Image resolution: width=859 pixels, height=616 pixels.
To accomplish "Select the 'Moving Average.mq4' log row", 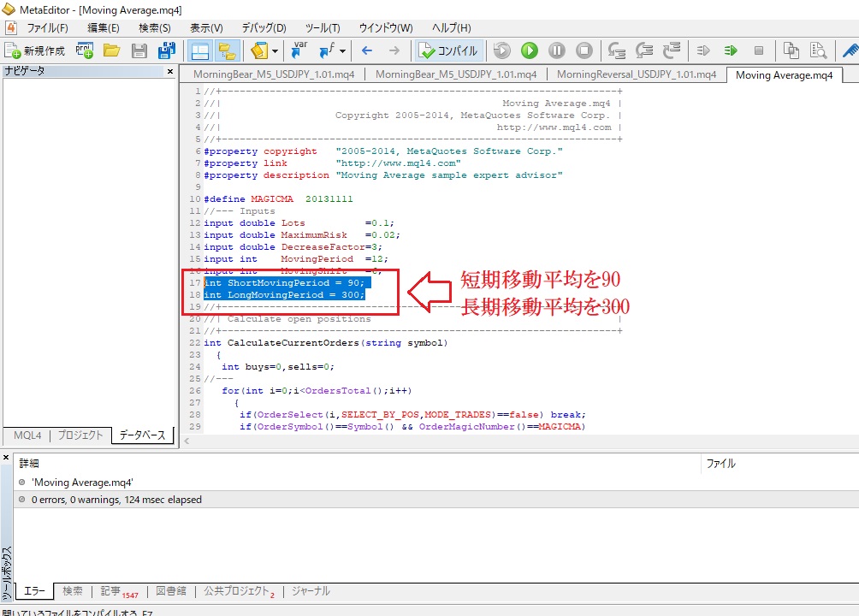I will point(436,483).
